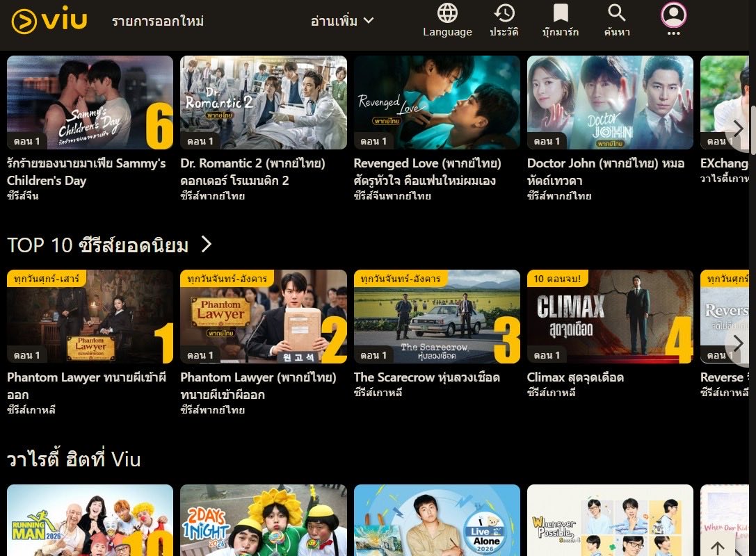The height and width of the screenshot is (556, 756).
Task: Open Revenged Love thumbnail
Action: tap(437, 102)
